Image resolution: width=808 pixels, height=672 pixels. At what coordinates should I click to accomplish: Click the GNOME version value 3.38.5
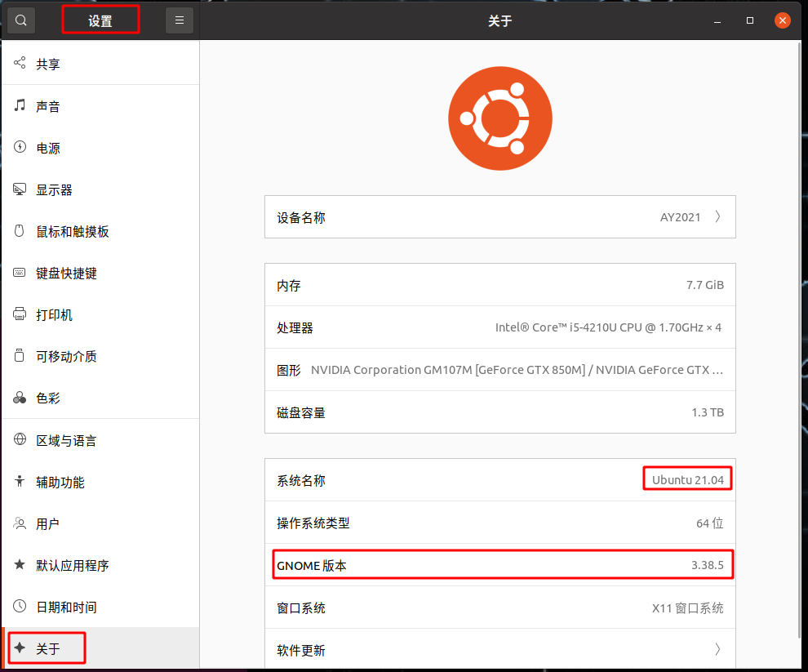(x=708, y=565)
